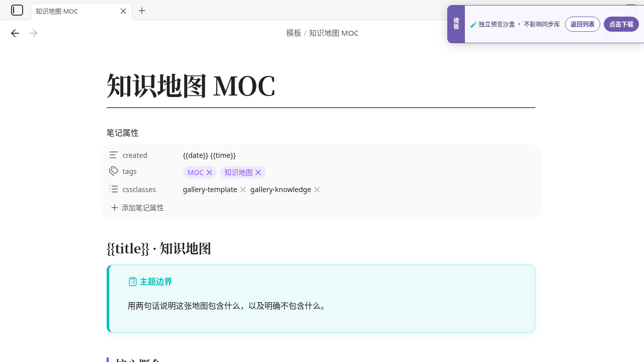Toggle the left sidebar panel icon
The image size is (644, 362).
[x=17, y=10]
